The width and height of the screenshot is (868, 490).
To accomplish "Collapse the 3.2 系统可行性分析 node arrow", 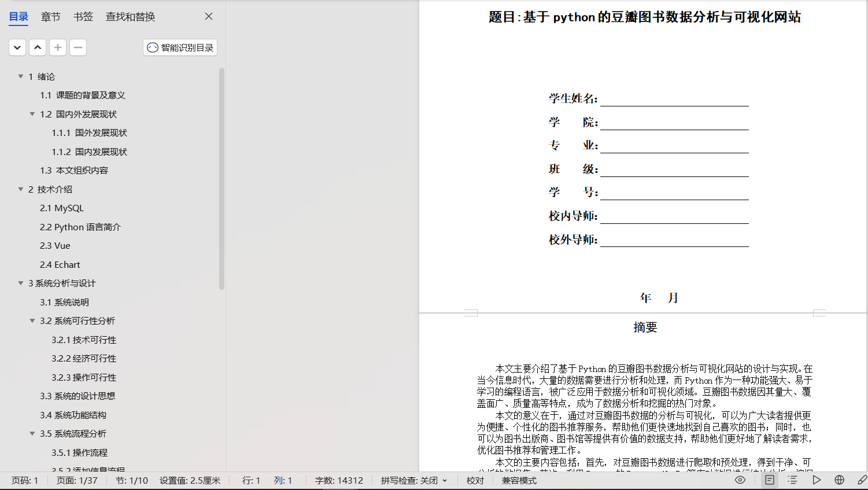I will click(x=32, y=320).
